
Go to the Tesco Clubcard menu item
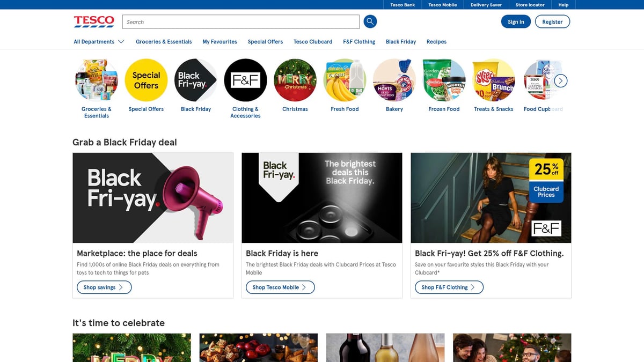tap(313, 42)
